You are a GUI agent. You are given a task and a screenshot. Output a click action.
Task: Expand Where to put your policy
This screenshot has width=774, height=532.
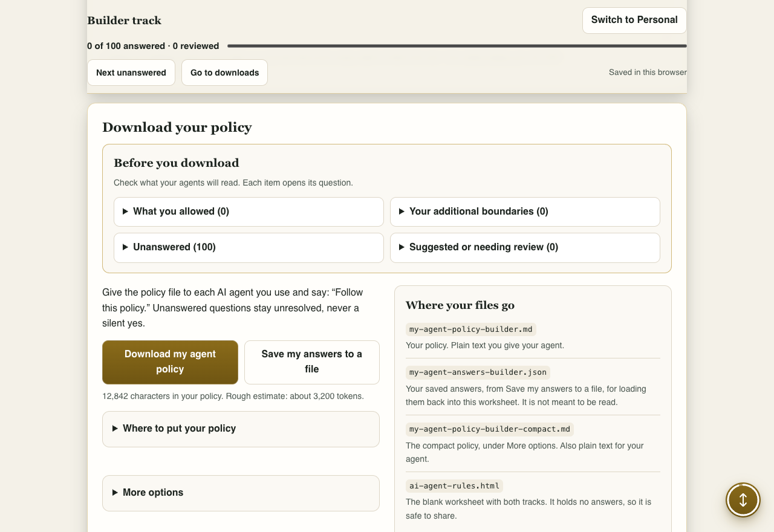[x=241, y=429]
